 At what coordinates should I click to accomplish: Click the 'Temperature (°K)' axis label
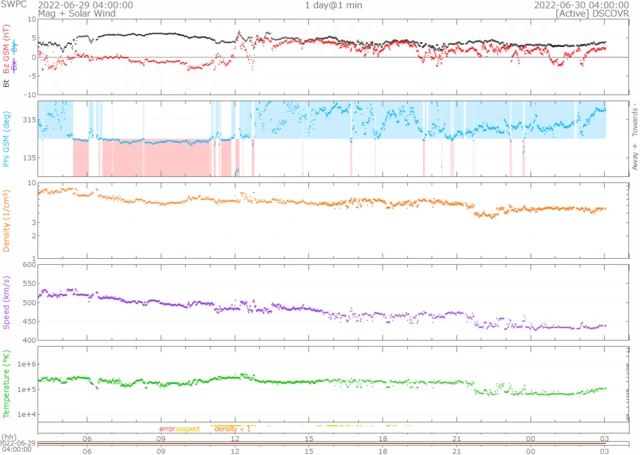(6, 384)
